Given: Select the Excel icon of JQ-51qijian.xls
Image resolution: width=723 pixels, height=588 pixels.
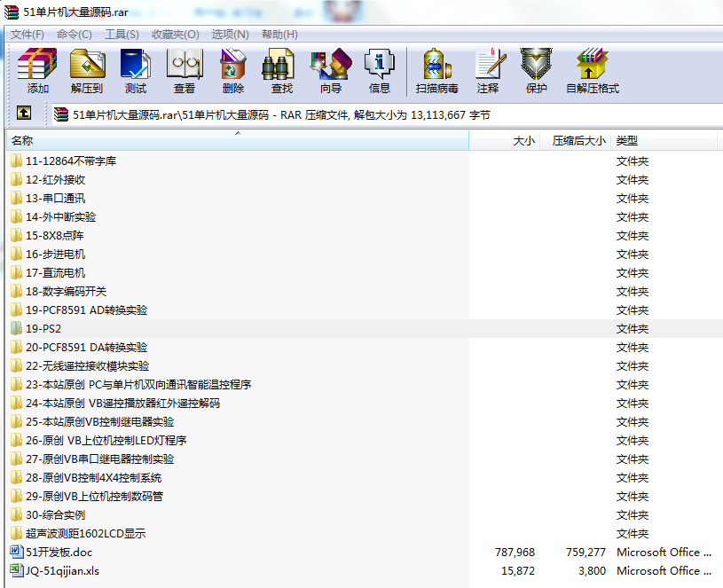Looking at the screenshot, I should (16, 570).
